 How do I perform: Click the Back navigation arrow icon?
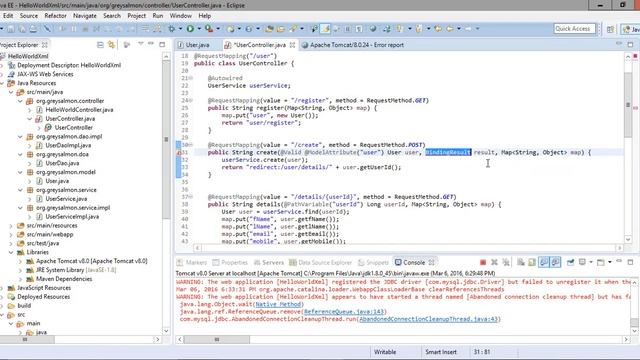pyautogui.click(x=450, y=29)
